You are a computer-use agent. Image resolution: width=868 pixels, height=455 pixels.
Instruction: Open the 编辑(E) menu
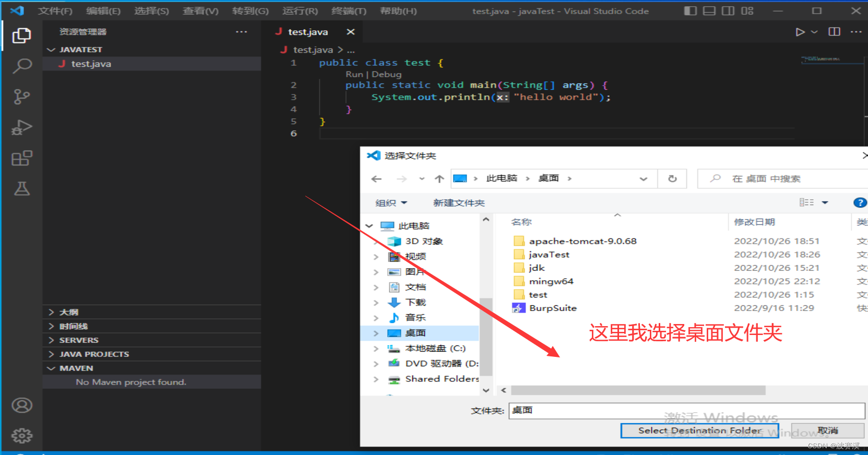click(x=103, y=11)
